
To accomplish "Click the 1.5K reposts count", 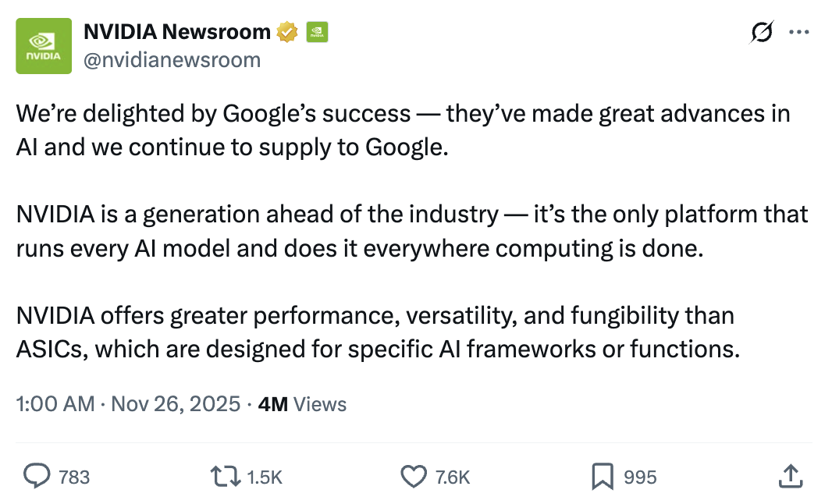I will pyautogui.click(x=265, y=477).
